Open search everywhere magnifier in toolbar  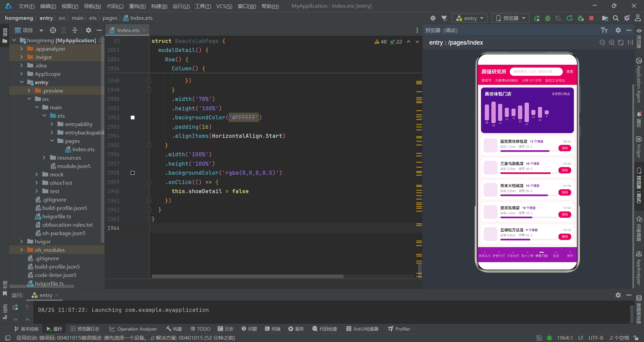616,18
